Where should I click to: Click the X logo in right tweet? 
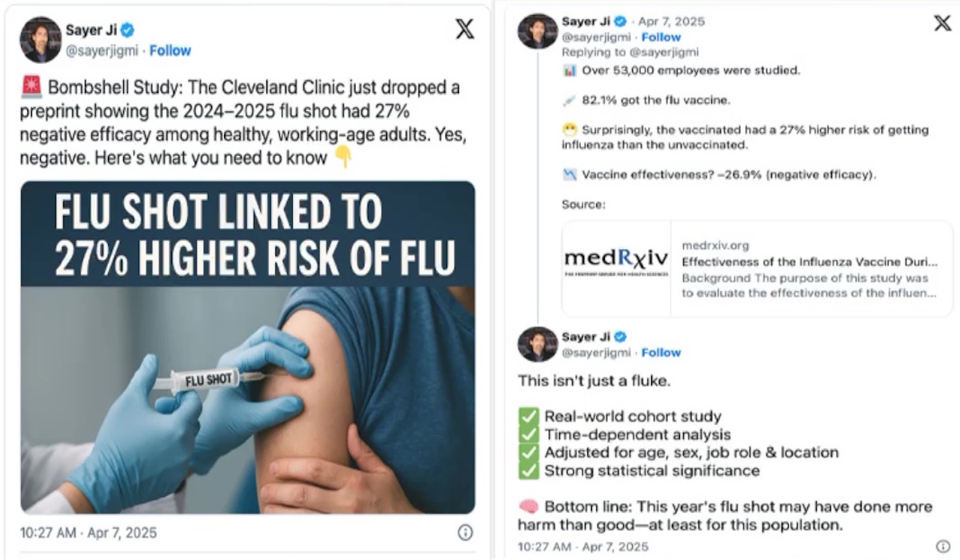(942, 23)
